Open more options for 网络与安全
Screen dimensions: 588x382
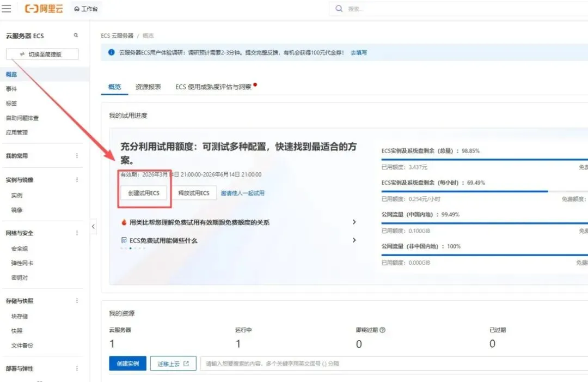click(77, 233)
